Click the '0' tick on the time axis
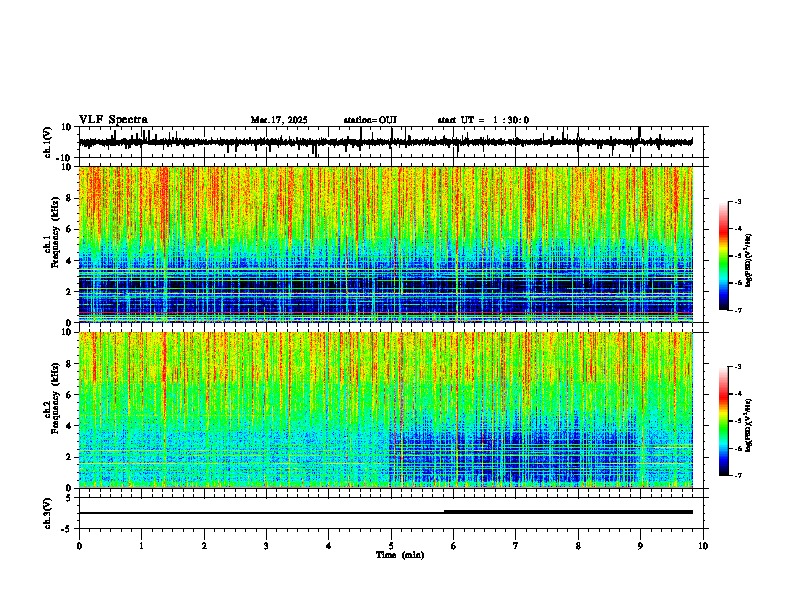The width and height of the screenshot is (792, 612). point(79,546)
